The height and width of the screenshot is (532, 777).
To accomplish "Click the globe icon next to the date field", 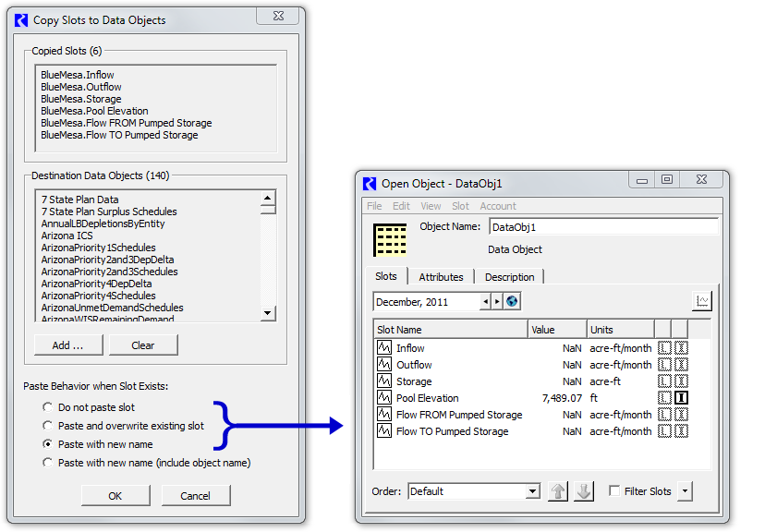I will point(512,301).
